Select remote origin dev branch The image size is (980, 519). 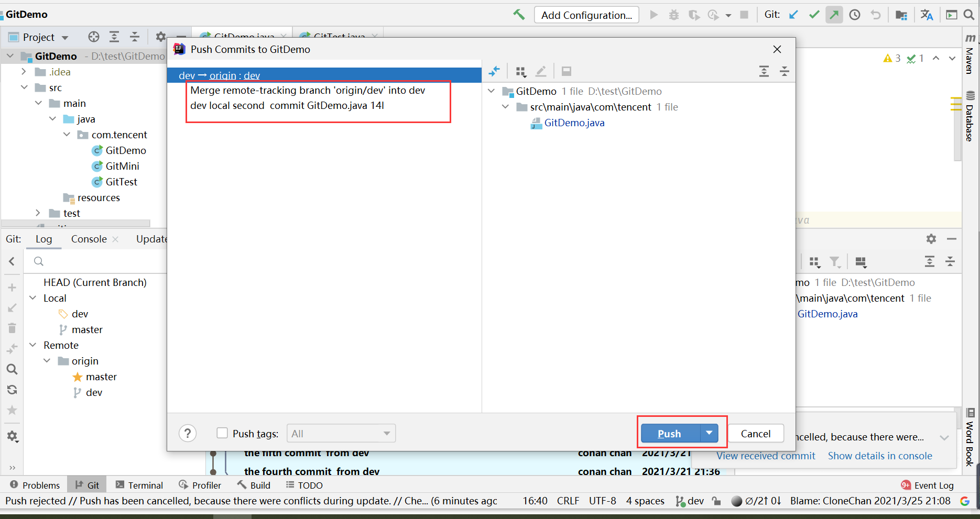[x=94, y=392]
